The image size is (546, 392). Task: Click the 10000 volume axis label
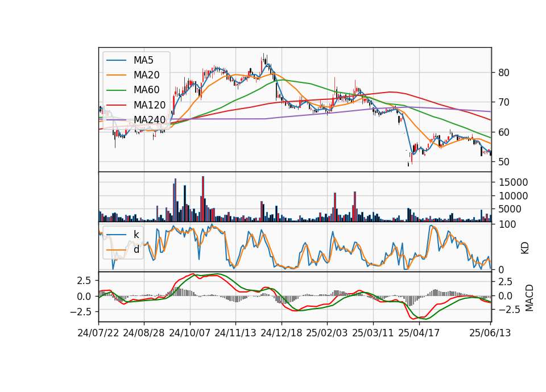pos(513,196)
